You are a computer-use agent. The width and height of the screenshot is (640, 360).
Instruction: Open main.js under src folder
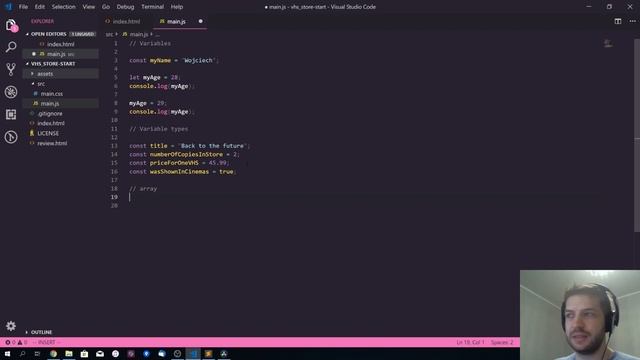tap(61, 103)
